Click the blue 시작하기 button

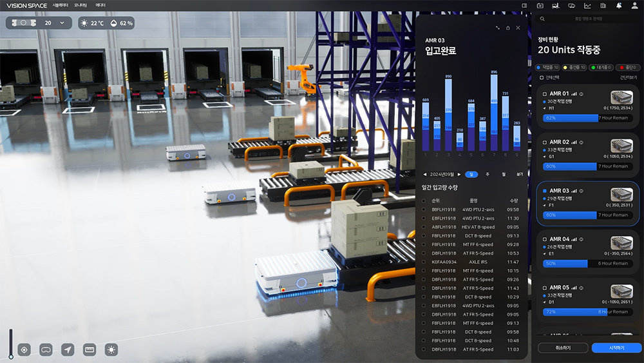coord(616,348)
